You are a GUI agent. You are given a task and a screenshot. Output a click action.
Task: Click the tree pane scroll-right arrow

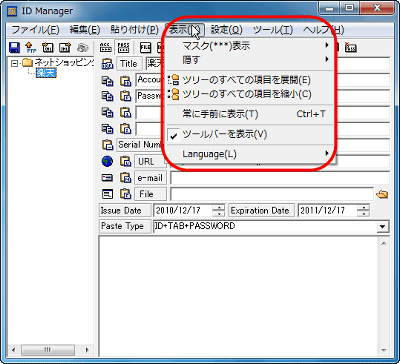pyautogui.click(x=87, y=350)
